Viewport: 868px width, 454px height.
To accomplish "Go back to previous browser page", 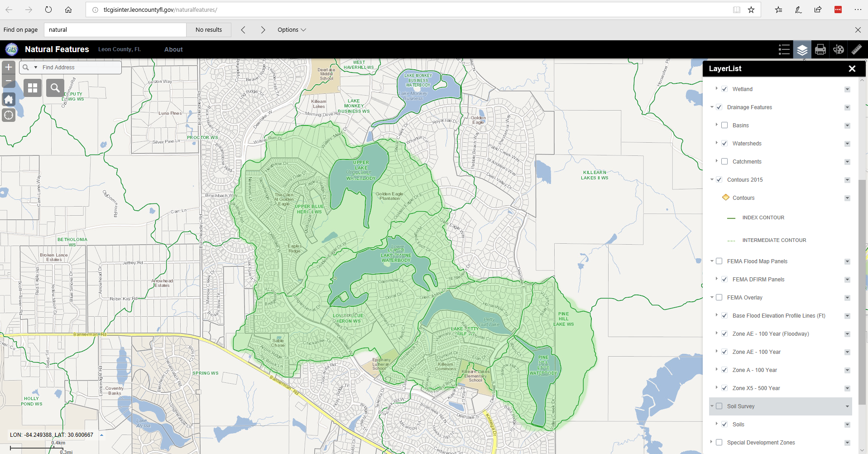I will [9, 10].
